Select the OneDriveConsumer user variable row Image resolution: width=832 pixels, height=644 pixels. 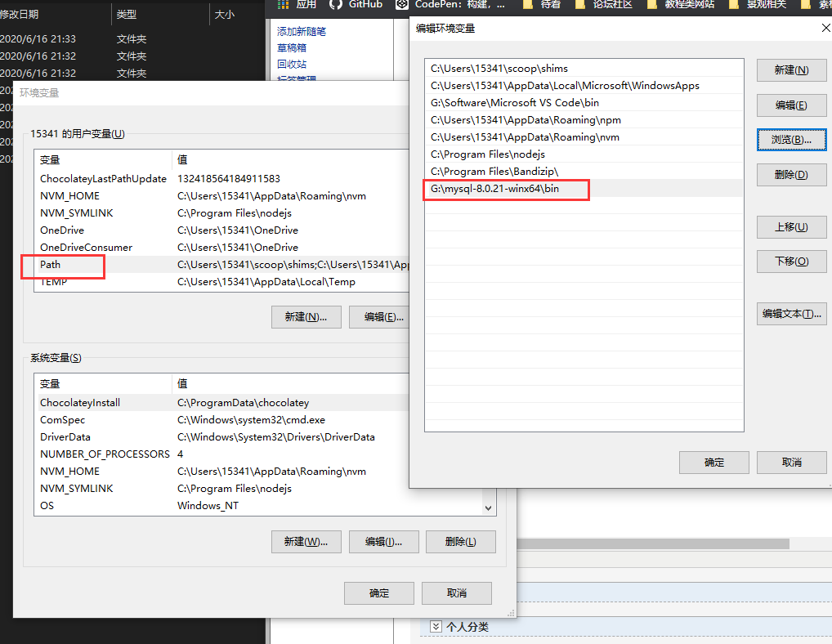pos(223,247)
